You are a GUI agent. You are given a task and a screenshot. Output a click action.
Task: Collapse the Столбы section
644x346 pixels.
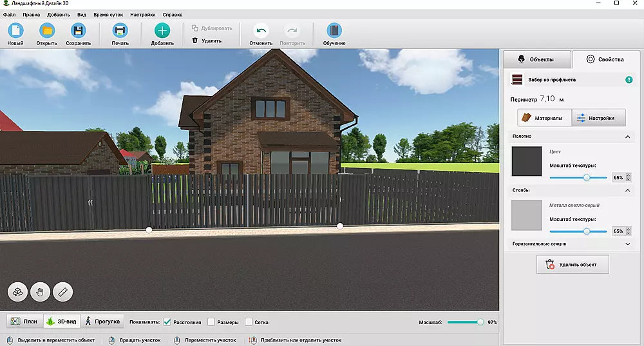(627, 191)
